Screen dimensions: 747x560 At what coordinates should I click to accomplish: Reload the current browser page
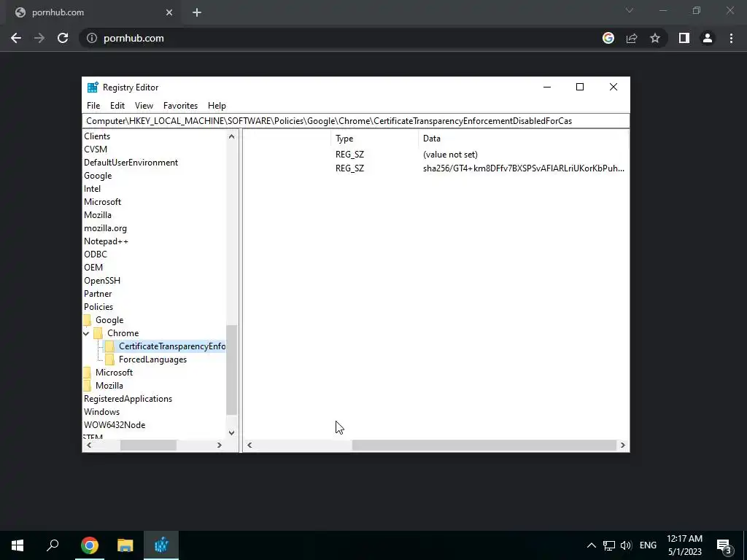(63, 38)
